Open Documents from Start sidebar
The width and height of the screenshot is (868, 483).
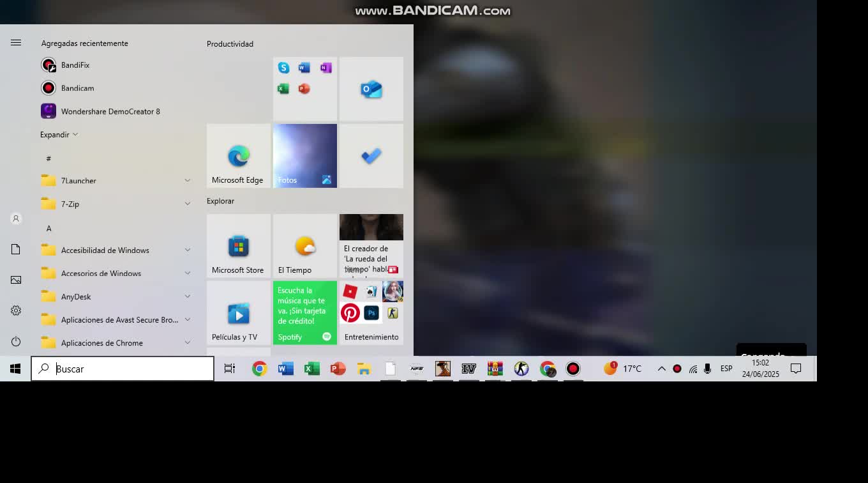click(16, 249)
